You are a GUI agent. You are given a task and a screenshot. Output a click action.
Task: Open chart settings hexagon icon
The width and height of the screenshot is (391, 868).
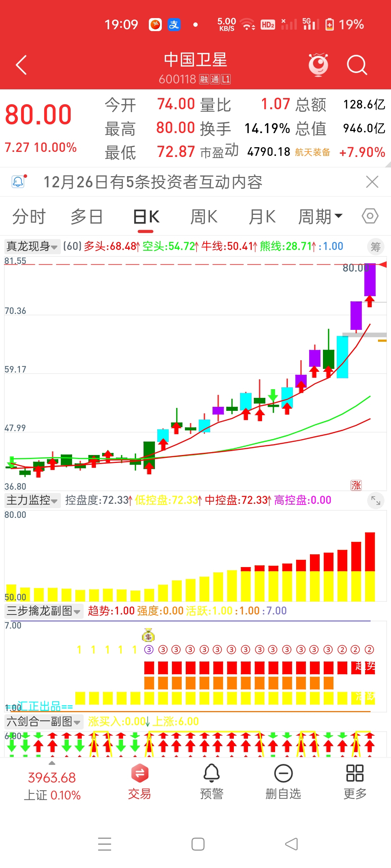point(370,216)
